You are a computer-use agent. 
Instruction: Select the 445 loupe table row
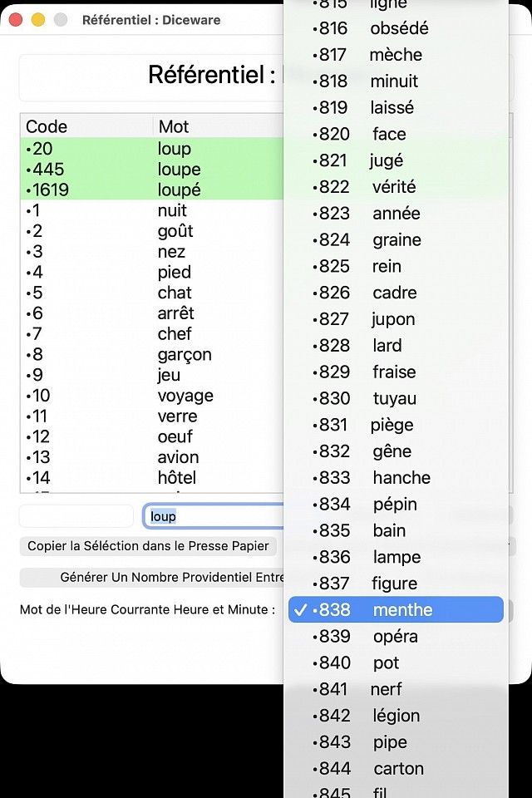point(150,170)
